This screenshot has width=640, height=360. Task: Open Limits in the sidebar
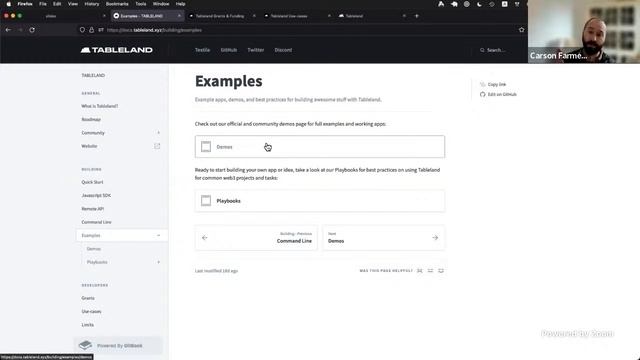pos(87,325)
